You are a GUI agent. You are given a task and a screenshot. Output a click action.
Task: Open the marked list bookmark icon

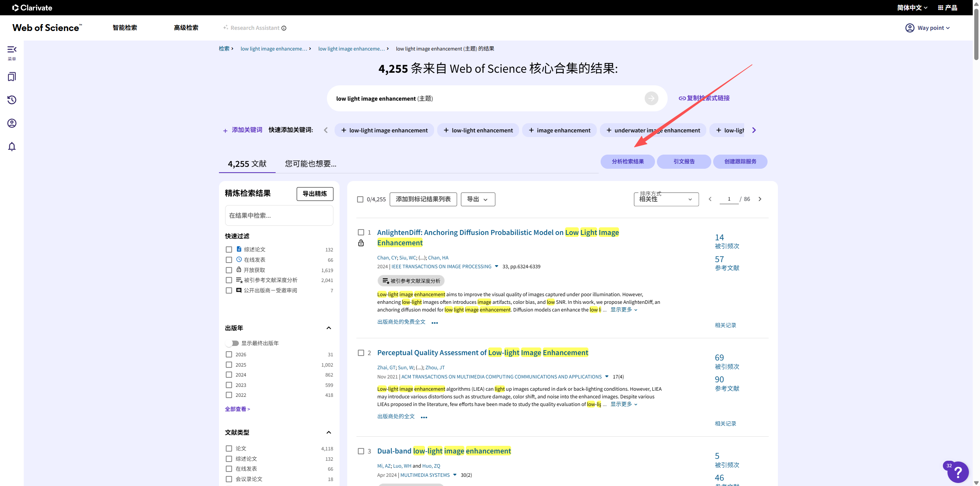(x=12, y=77)
